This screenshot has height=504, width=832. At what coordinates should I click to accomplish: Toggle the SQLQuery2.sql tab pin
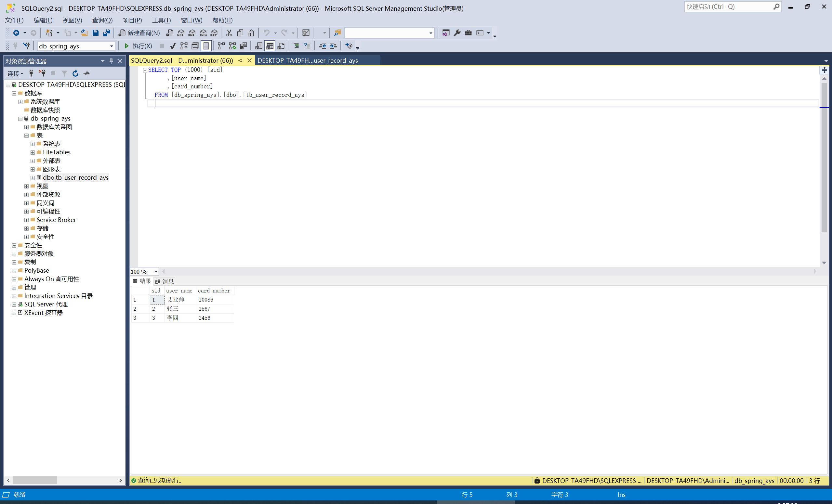[240, 61]
